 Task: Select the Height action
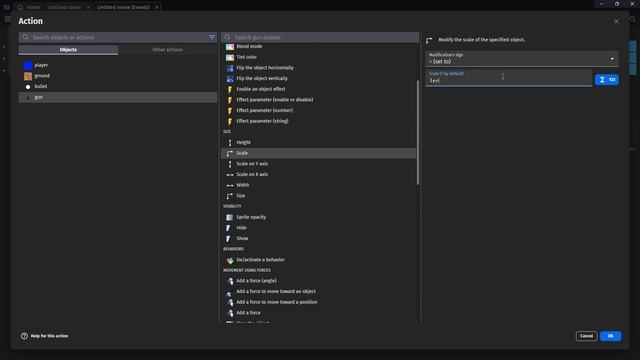coord(319,142)
